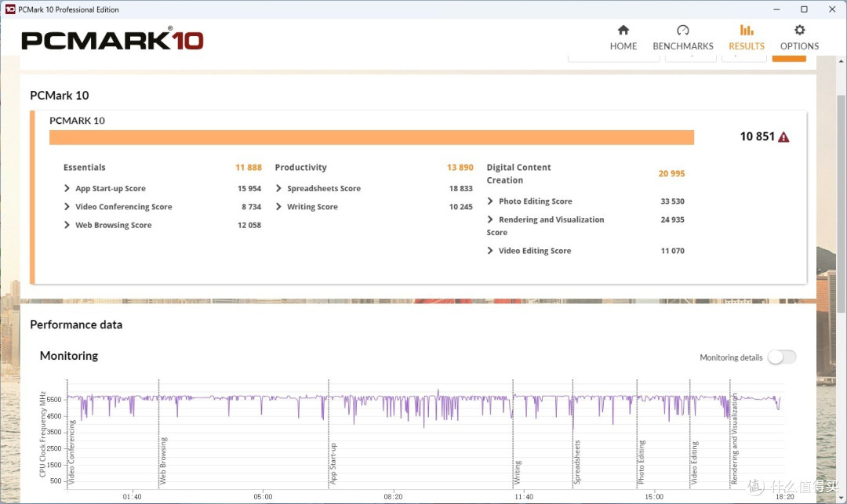
Task: Expand the Web Browsing Score chevron
Action: click(67, 225)
